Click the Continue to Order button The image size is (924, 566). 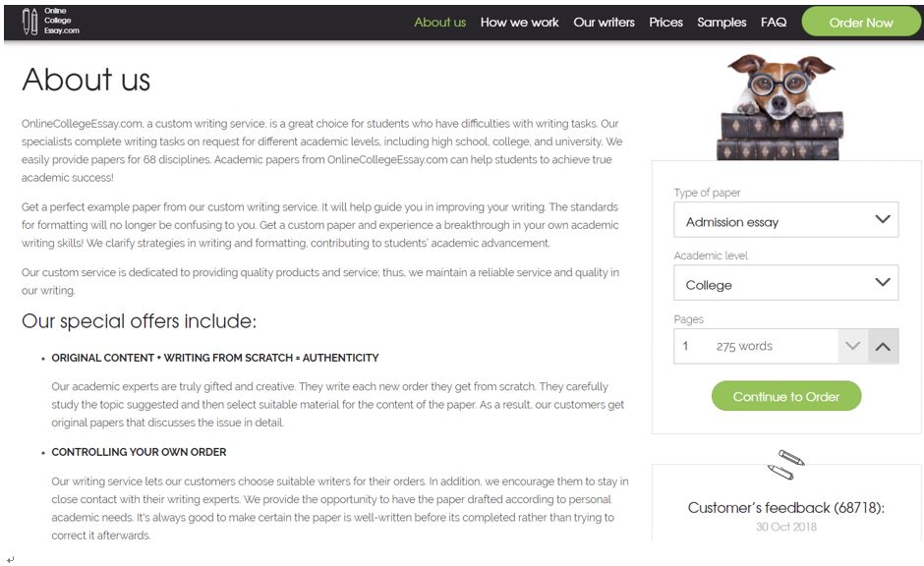785,396
